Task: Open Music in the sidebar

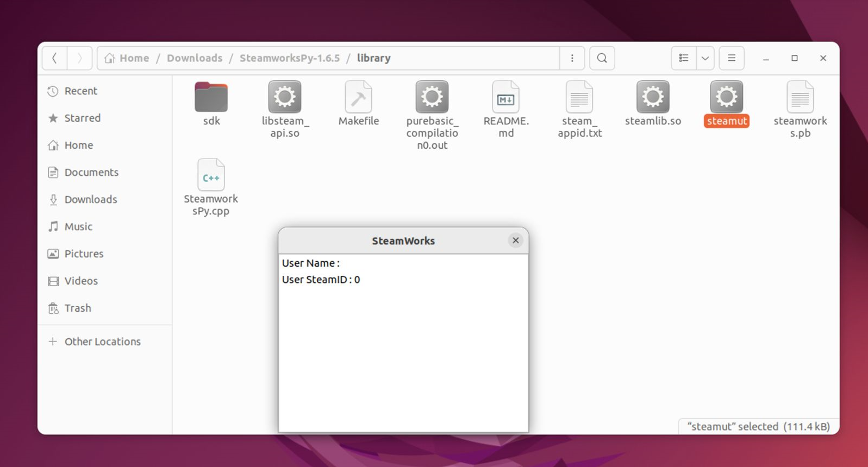Action: pyautogui.click(x=105, y=226)
